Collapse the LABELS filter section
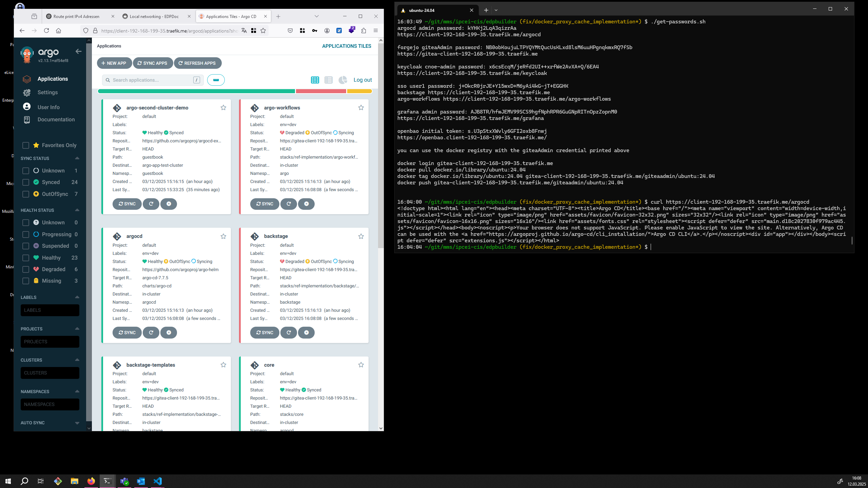This screenshot has width=868, height=488. pyautogui.click(x=77, y=297)
